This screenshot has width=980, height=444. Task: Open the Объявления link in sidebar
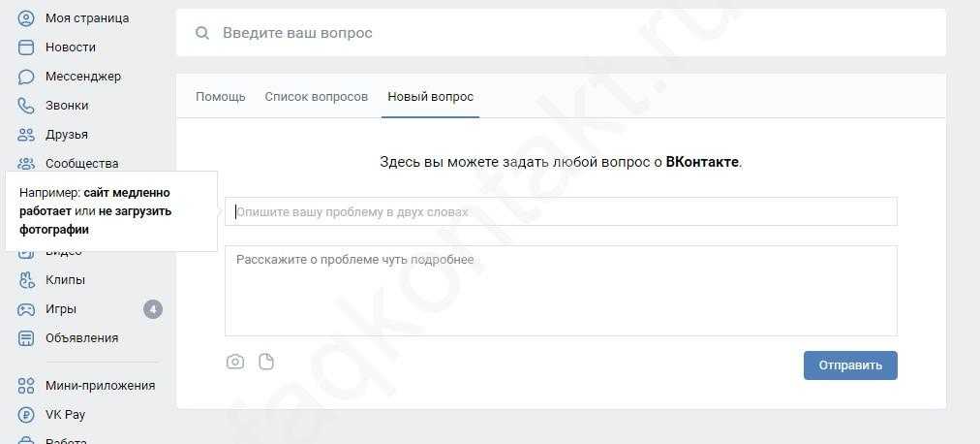click(81, 338)
